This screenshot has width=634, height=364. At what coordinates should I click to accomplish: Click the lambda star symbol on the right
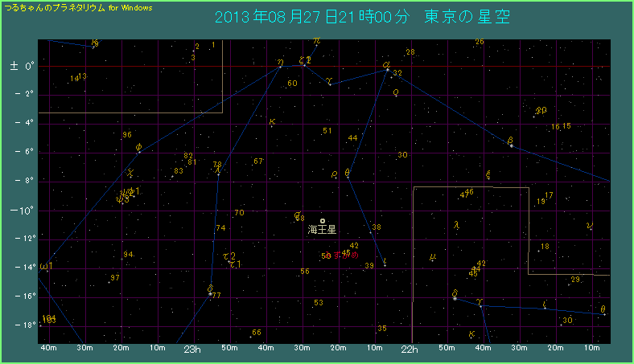(x=456, y=226)
